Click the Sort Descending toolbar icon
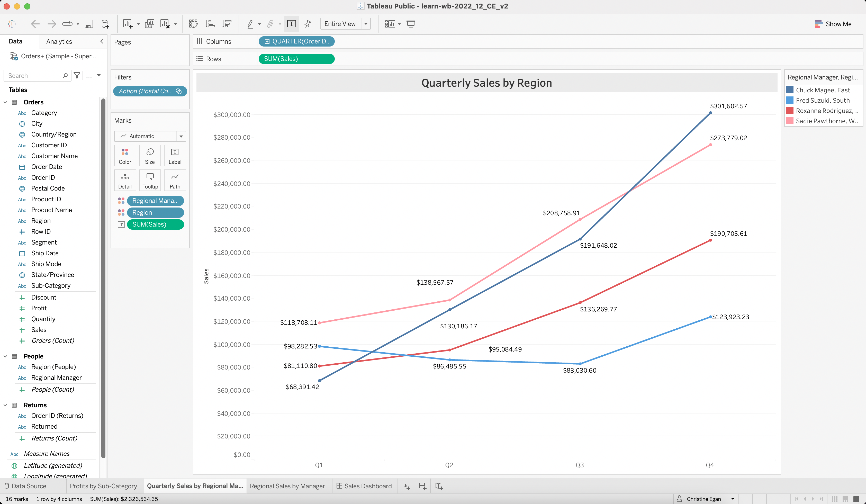The height and width of the screenshot is (504, 866). [227, 24]
